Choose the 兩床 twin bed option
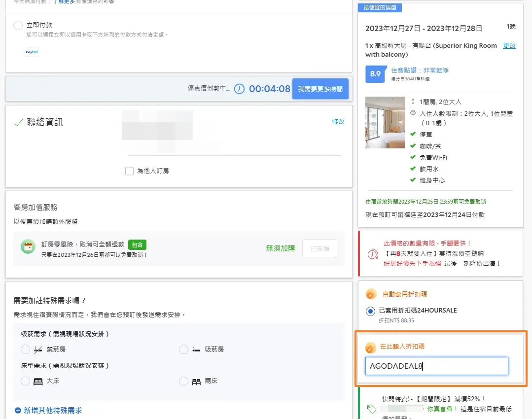Viewport: 532px width, 419px height. click(x=183, y=381)
